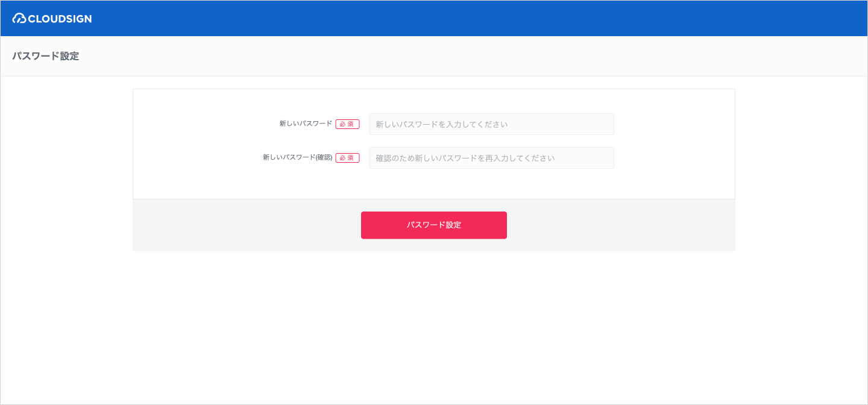Click 必須 badge beside 新しいパスワード(確認) label
This screenshot has width=868, height=405.
point(347,158)
